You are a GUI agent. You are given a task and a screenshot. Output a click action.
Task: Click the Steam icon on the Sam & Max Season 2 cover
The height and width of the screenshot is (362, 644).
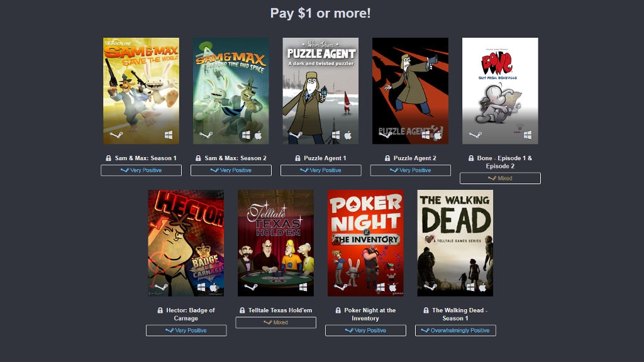pos(206,134)
